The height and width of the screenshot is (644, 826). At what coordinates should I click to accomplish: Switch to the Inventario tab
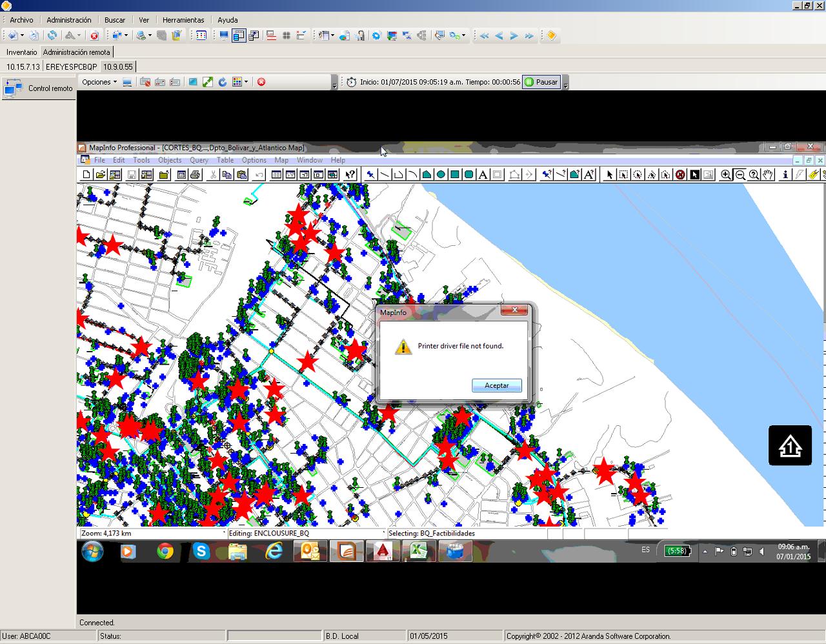pos(21,52)
